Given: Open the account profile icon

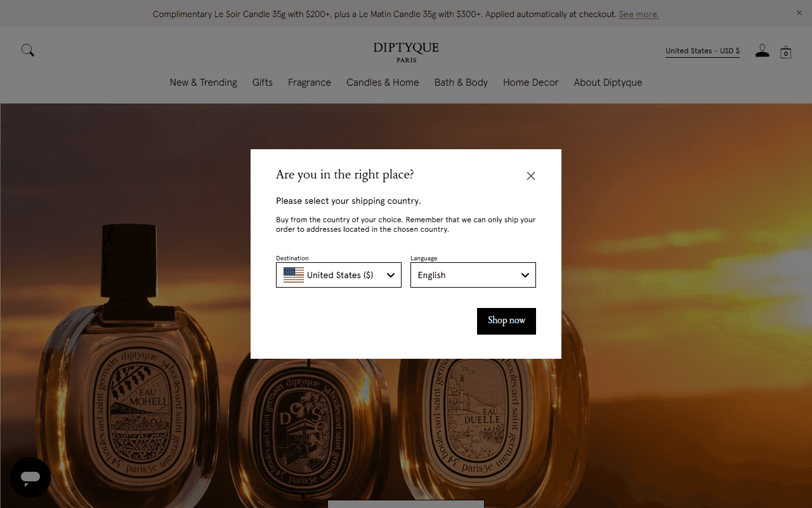Looking at the screenshot, I should tap(763, 51).
